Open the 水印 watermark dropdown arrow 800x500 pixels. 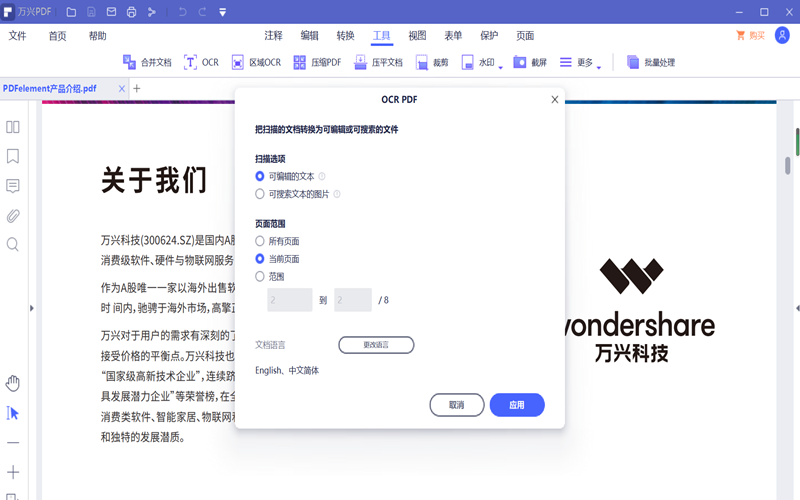click(x=500, y=67)
